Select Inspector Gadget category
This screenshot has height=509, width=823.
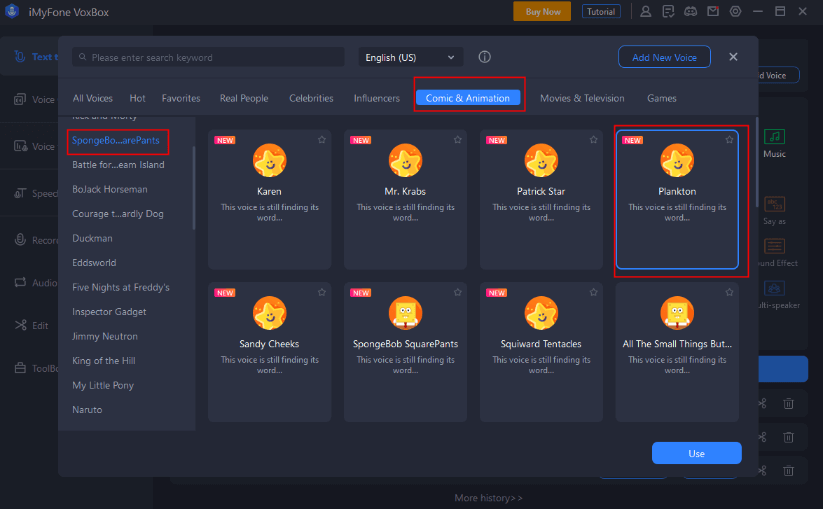pos(110,312)
